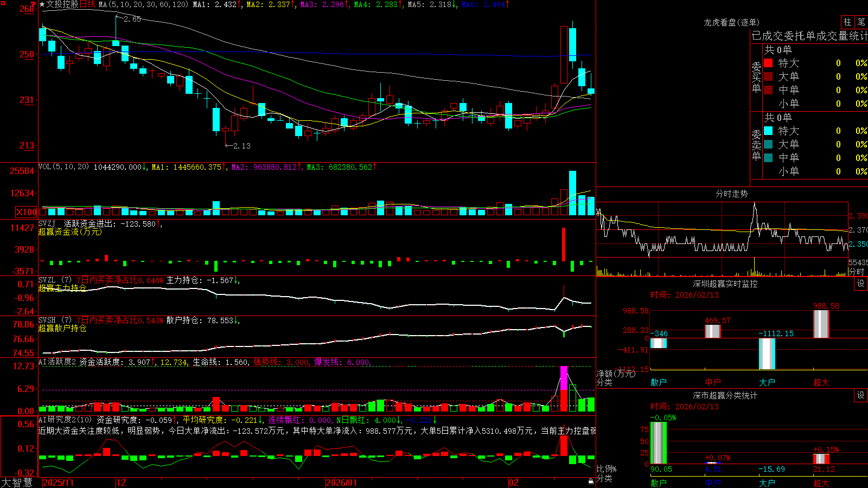Click the 散户 90.05 ratio bar

[659, 443]
